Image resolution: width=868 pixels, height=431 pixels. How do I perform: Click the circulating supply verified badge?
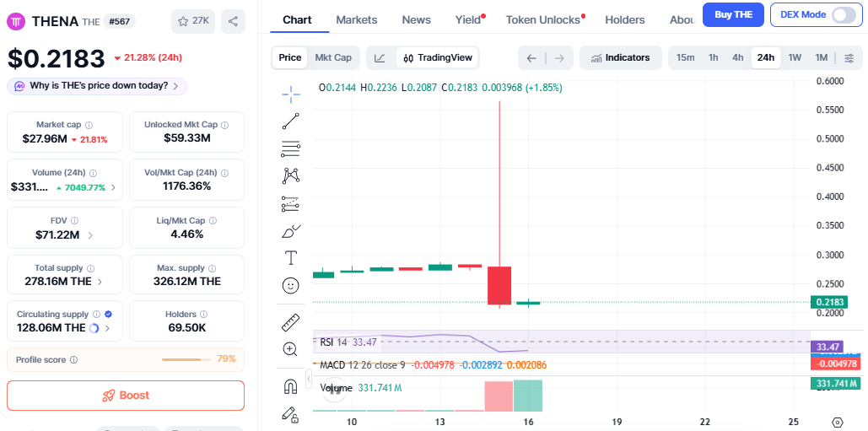[x=109, y=314]
